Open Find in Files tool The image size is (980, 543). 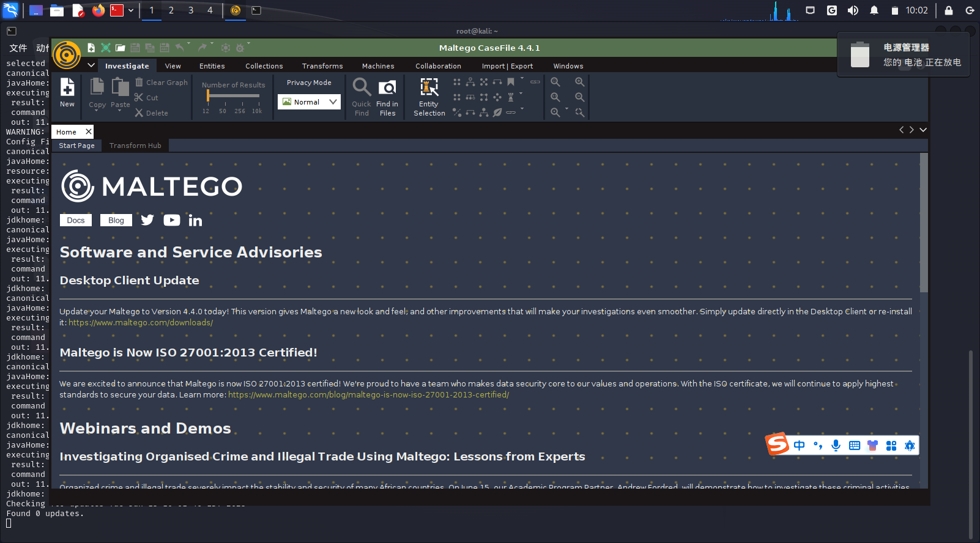pos(387,96)
